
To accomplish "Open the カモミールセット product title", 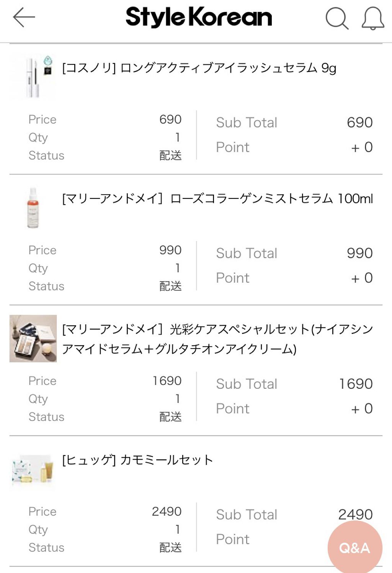I will (x=137, y=460).
